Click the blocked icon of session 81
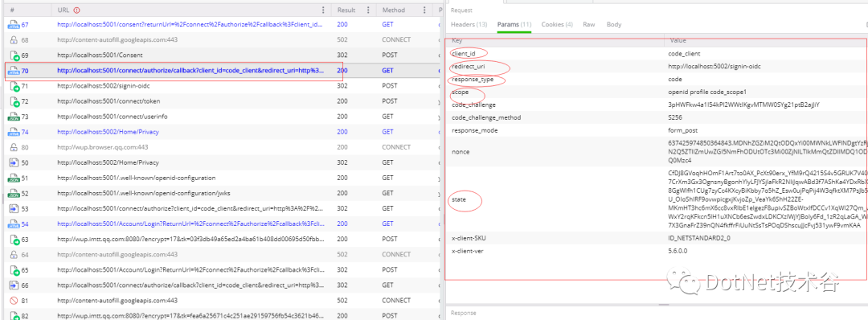 point(13,301)
